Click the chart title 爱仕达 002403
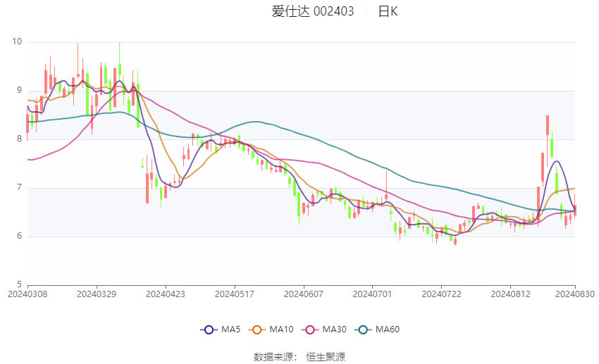The image size is (599, 364). pos(313,11)
